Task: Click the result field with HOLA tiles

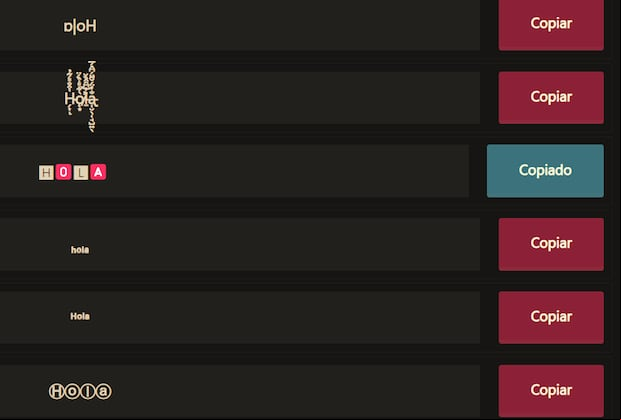Action: 234,171
